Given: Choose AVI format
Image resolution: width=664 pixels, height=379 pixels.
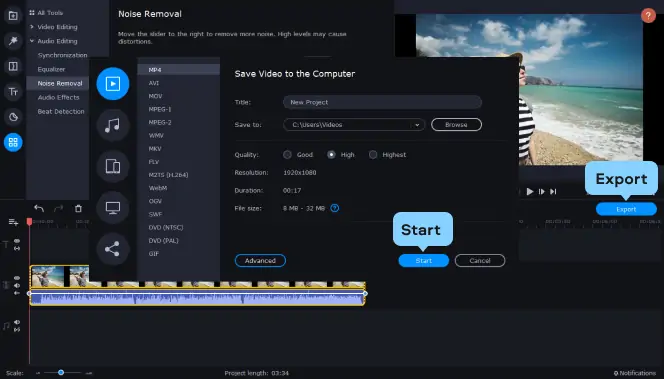Looking at the screenshot, I should (154, 83).
